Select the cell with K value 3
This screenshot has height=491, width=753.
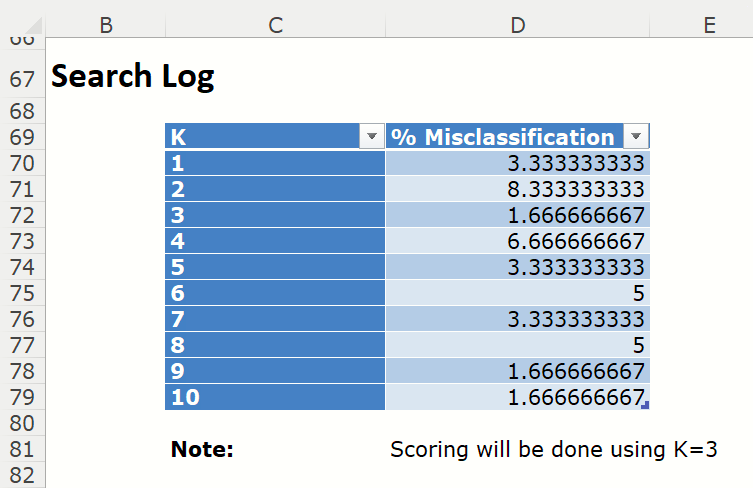274,215
